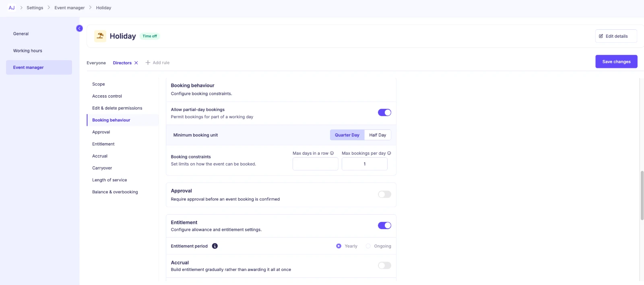The width and height of the screenshot is (644, 285).
Task: Click the plus icon next to Add rule
Action: pyautogui.click(x=148, y=63)
